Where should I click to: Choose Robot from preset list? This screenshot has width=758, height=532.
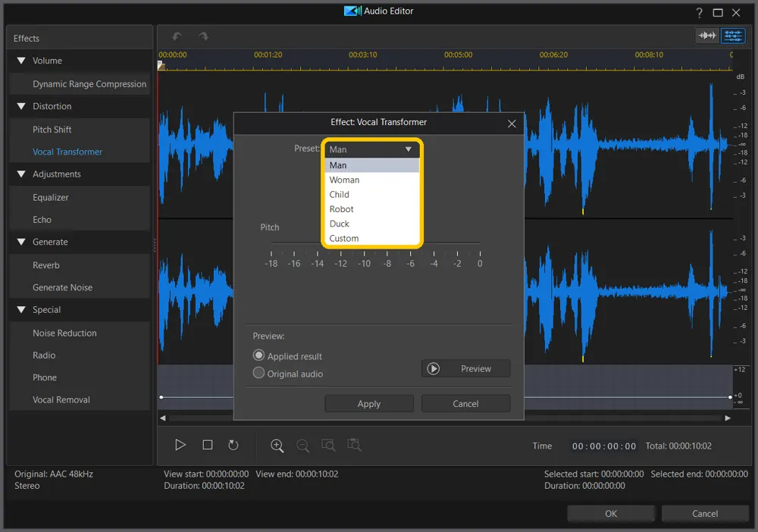tap(371, 209)
